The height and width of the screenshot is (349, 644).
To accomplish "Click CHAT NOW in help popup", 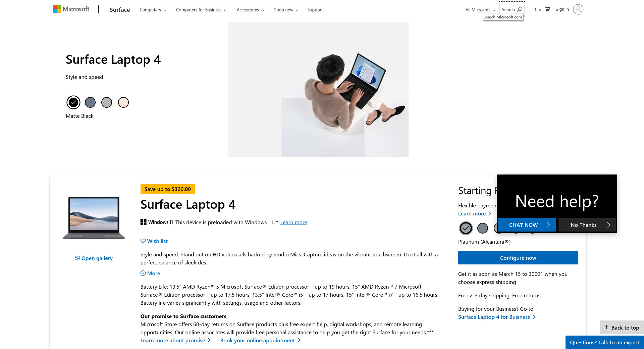I will pos(527,225).
